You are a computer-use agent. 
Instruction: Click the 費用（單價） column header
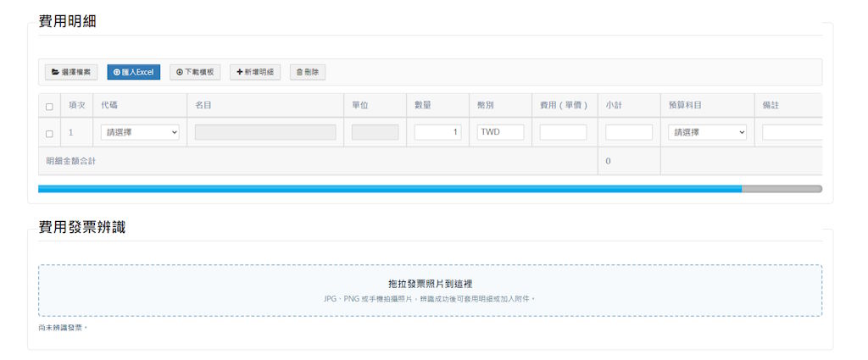(564, 105)
